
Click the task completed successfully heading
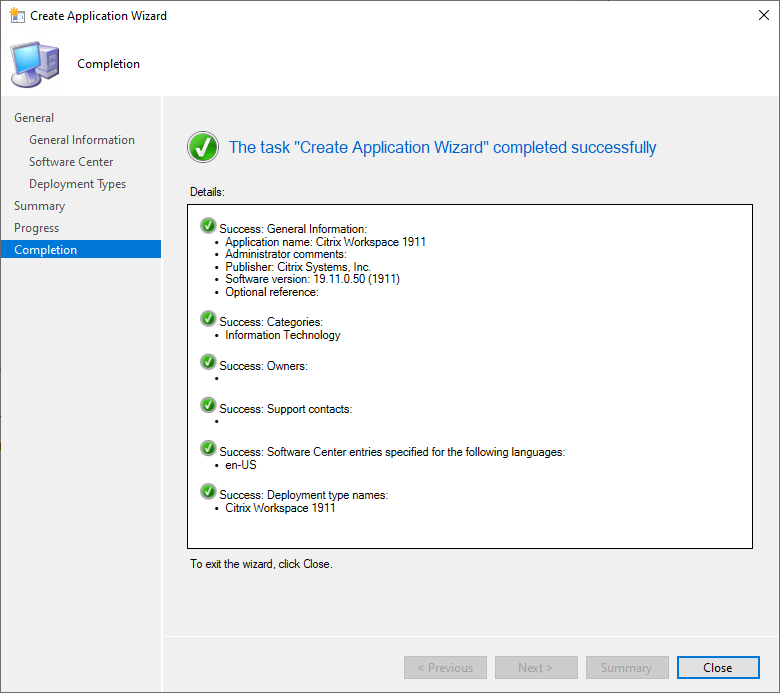click(442, 147)
